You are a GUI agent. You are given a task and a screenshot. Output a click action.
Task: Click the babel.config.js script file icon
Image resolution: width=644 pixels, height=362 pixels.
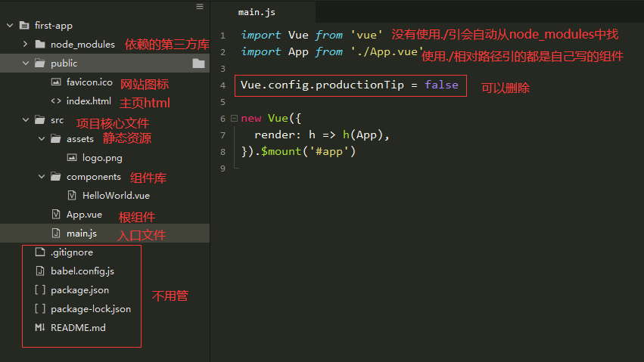[40, 271]
